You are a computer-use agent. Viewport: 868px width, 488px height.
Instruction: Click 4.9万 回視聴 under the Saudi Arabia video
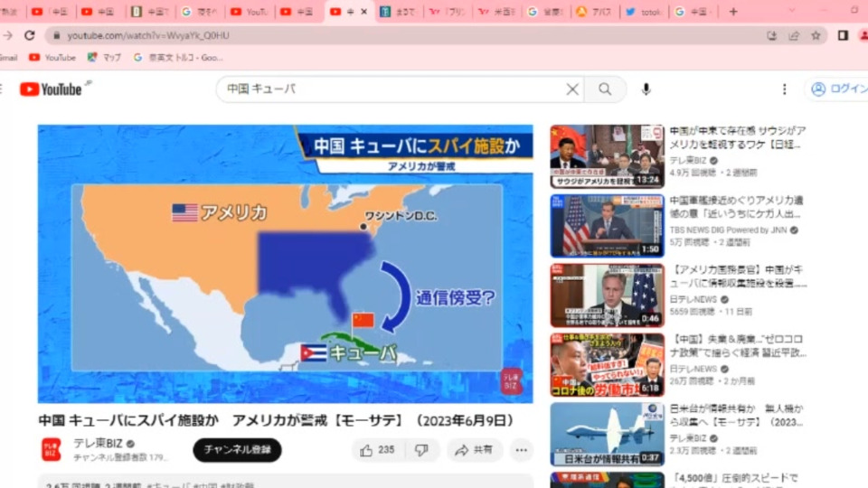coord(693,174)
